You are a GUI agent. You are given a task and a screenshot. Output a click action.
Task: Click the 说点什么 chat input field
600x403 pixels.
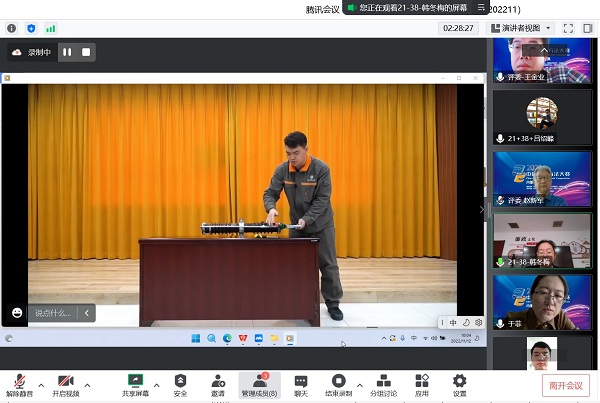tap(53, 313)
